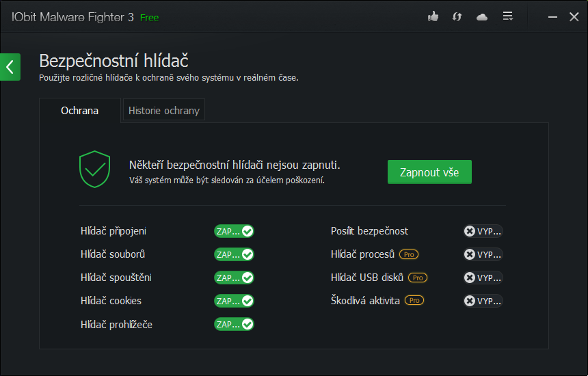Open the hamburger options menu
Viewport: 588px width, 376px height.
pyautogui.click(x=508, y=16)
